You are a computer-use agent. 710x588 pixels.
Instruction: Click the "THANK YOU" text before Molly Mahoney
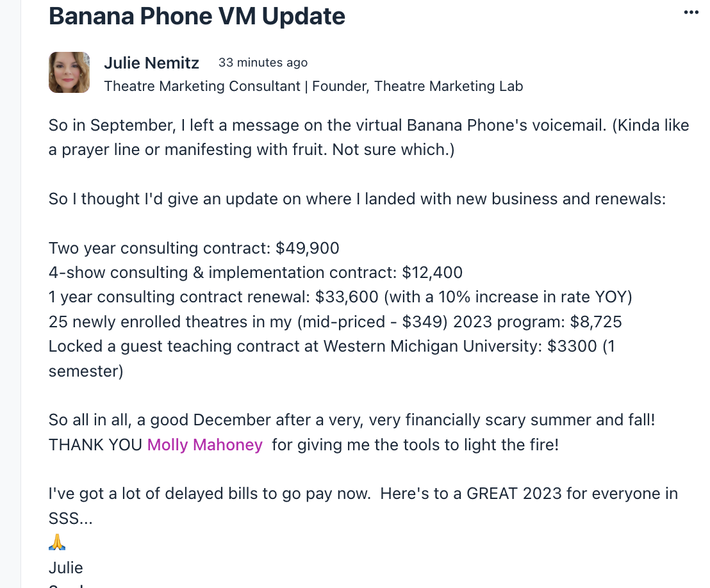click(x=95, y=445)
